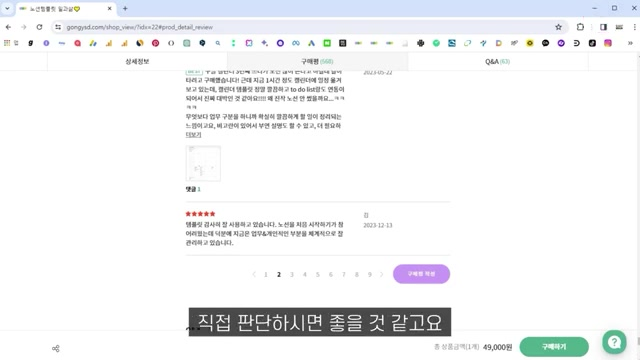Open the review photo thumbnail
Viewport: 640px width, 360px height.
coord(203,163)
